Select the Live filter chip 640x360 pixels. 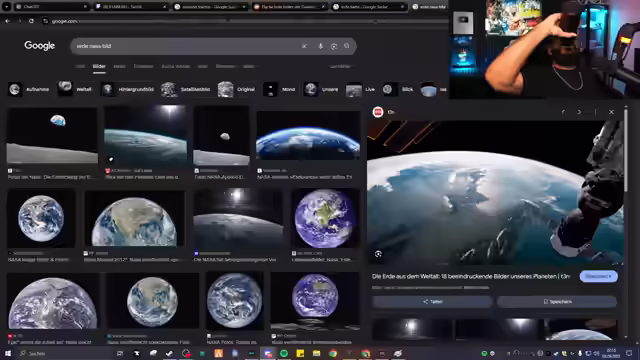360,89
